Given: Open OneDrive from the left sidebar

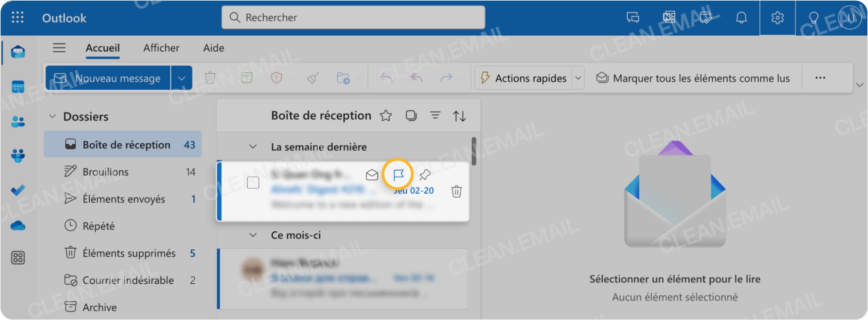Looking at the screenshot, I should [19, 225].
